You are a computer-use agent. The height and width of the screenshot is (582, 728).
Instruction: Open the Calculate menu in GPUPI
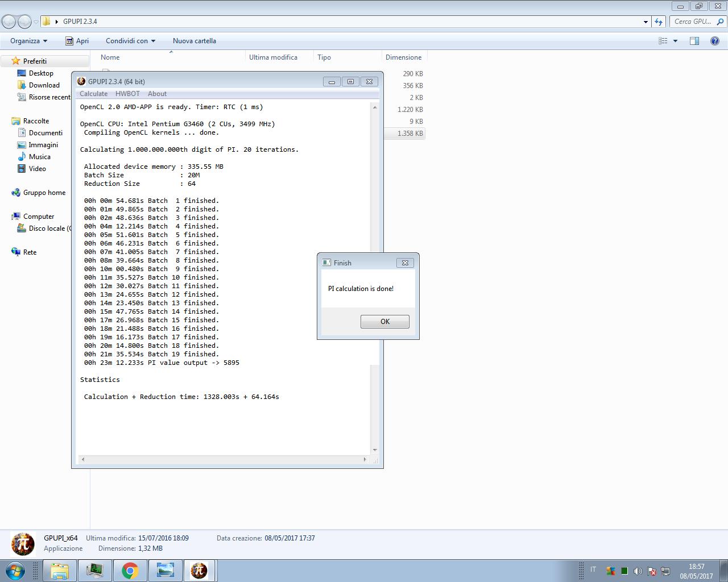pyautogui.click(x=93, y=94)
